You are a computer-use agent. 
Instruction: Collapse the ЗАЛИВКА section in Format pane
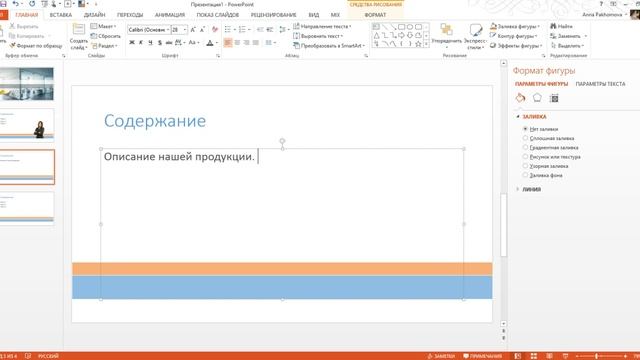pos(518,117)
